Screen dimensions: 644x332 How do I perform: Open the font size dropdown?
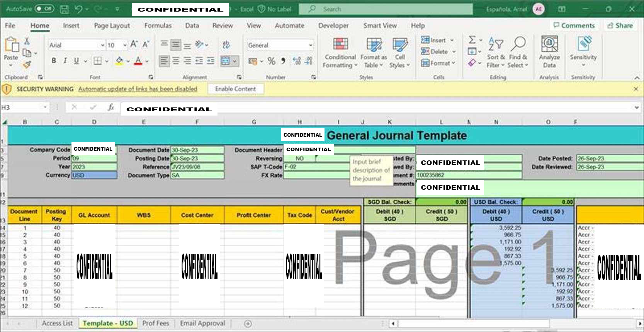[125, 45]
